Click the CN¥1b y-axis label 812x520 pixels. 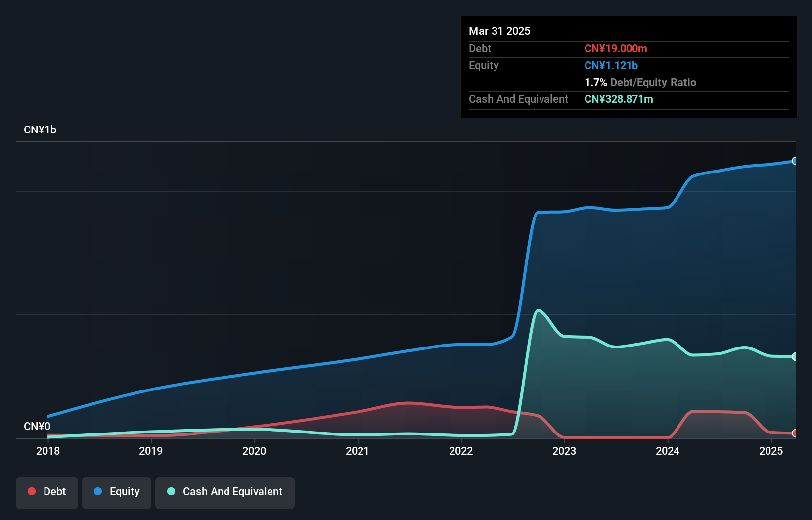[40, 130]
